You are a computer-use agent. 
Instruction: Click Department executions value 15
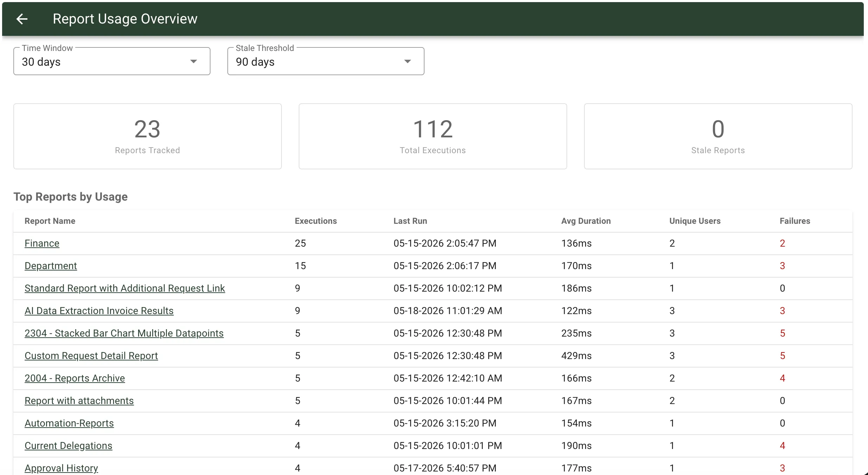click(300, 266)
